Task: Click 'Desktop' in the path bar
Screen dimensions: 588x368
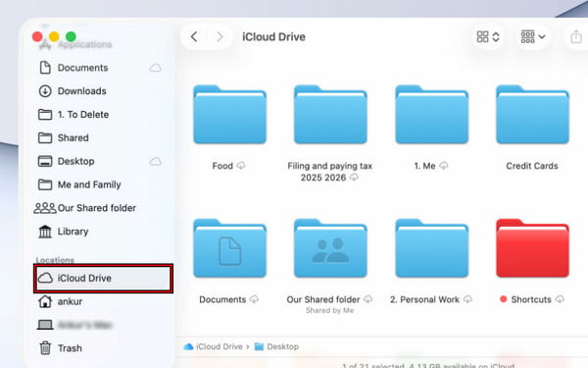Action: tap(283, 346)
